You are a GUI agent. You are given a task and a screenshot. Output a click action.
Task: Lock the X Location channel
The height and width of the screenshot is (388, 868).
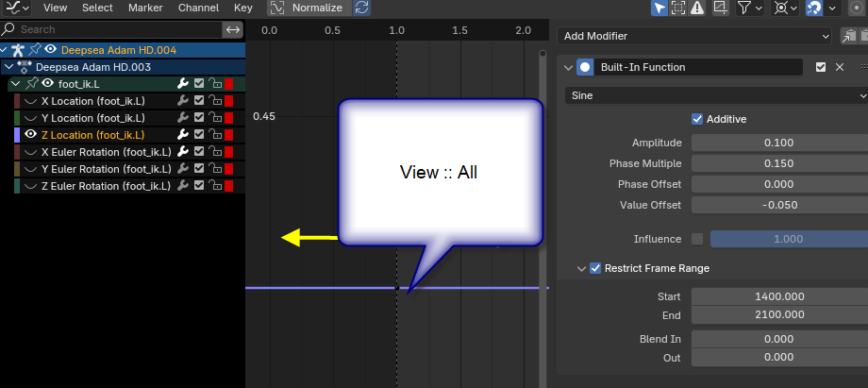[215, 101]
